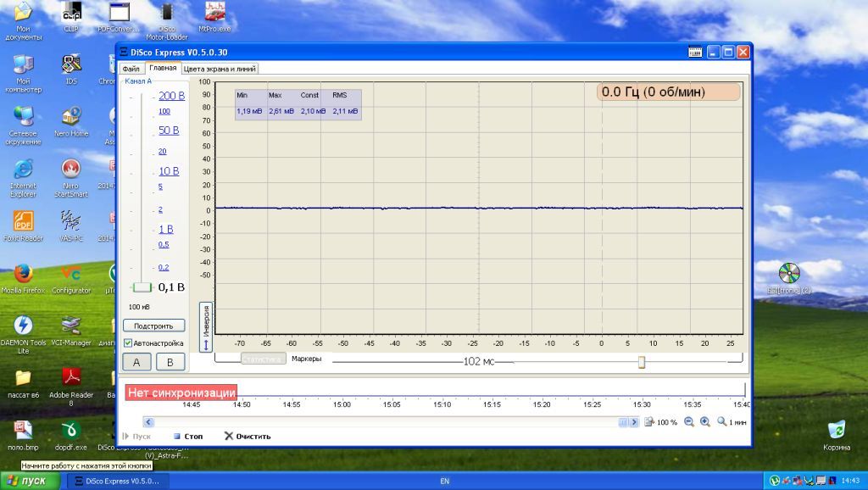Select the 0.2 voltage range link
Screen dimensions: 868x490
(164, 267)
